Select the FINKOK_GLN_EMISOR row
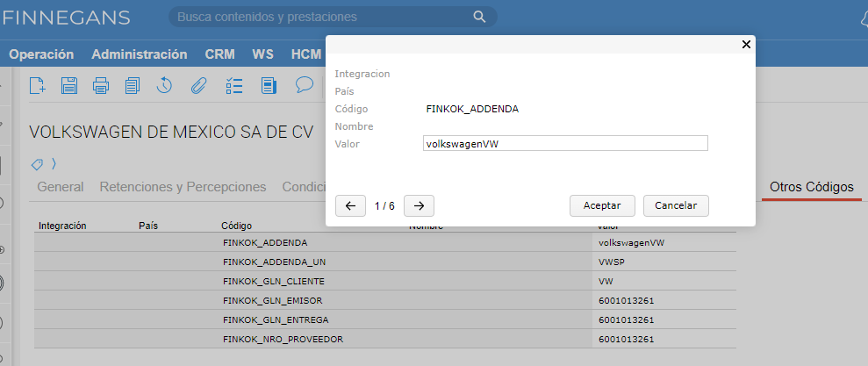This screenshot has width=868, height=366. pyautogui.click(x=385, y=301)
